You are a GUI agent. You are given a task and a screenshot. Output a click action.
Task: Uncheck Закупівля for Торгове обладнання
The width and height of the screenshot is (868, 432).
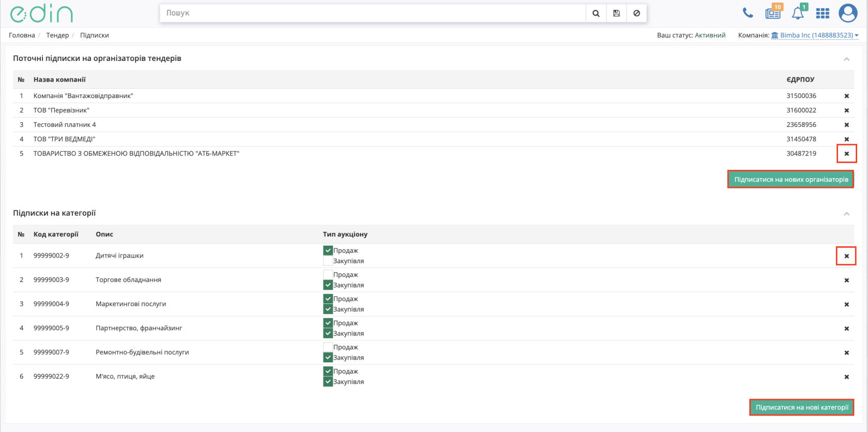[x=328, y=285]
